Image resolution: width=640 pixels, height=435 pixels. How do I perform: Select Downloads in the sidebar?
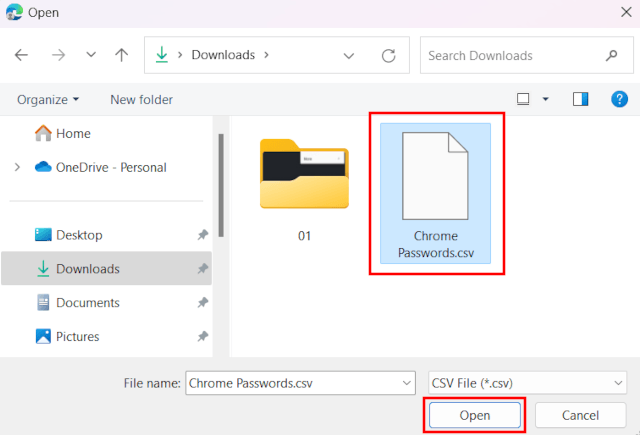106,269
